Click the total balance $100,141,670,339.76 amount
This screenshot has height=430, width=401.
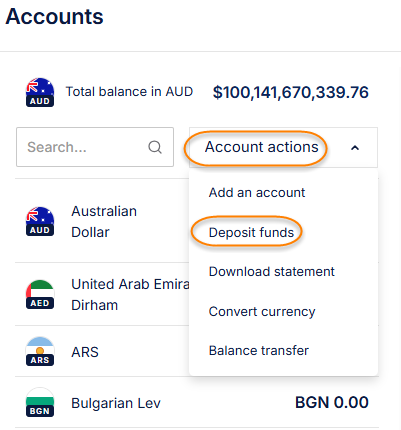coord(291,92)
